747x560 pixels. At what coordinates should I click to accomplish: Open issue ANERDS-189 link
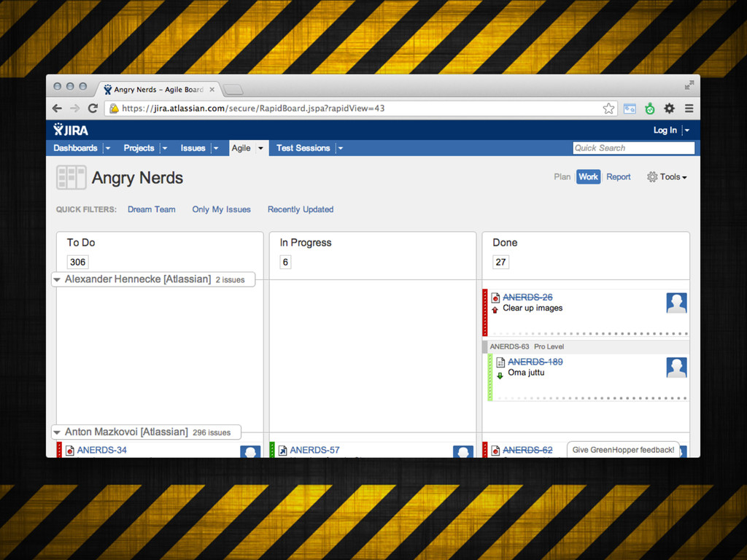tap(535, 362)
